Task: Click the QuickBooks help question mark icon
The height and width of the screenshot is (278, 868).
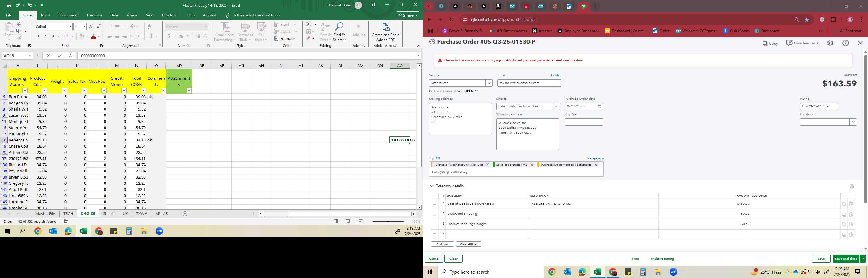Action: click(845, 43)
